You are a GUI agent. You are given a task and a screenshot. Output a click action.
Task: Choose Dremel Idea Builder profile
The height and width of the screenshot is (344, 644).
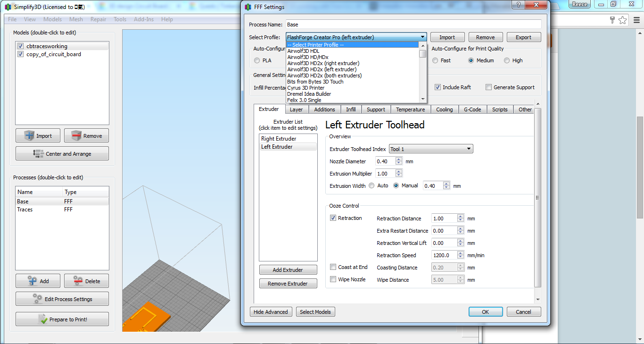353,94
